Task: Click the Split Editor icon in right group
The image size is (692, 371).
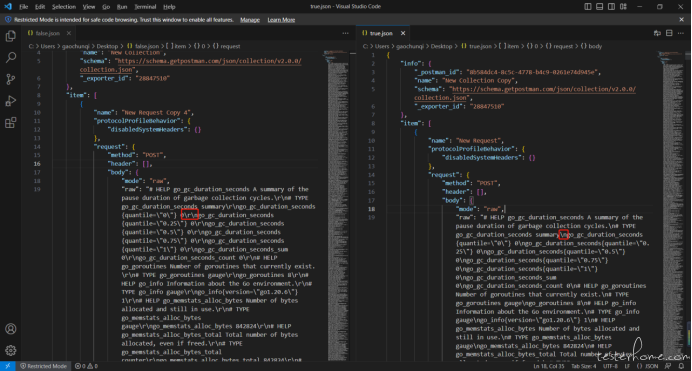Action: 669,33
